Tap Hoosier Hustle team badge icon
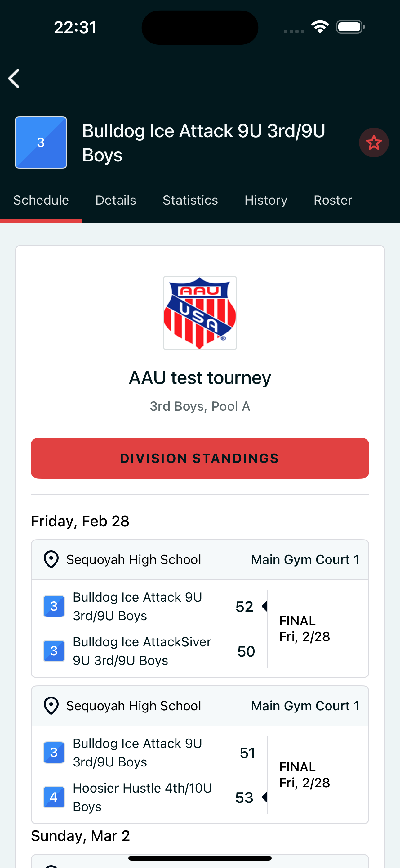The image size is (400, 868). coord(54,797)
